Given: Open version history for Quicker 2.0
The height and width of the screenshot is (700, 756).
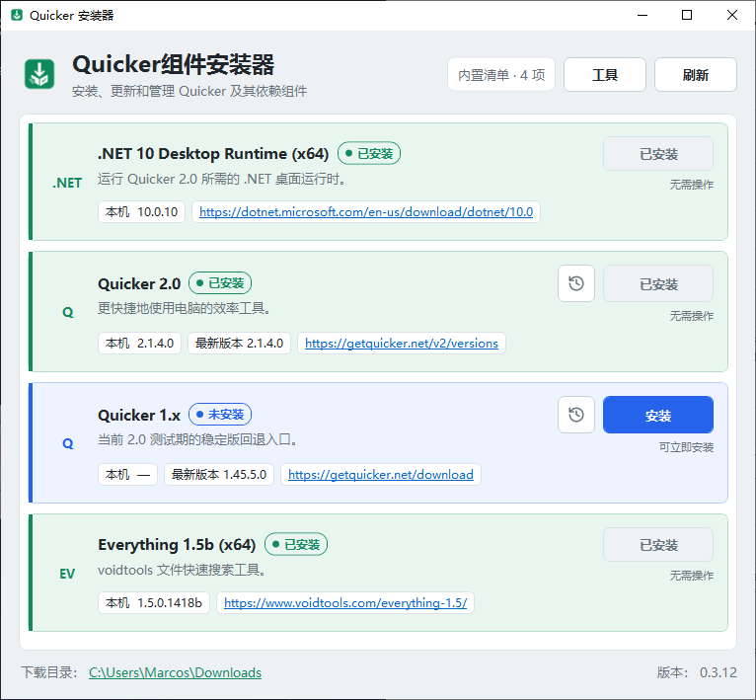Looking at the screenshot, I should click(576, 283).
